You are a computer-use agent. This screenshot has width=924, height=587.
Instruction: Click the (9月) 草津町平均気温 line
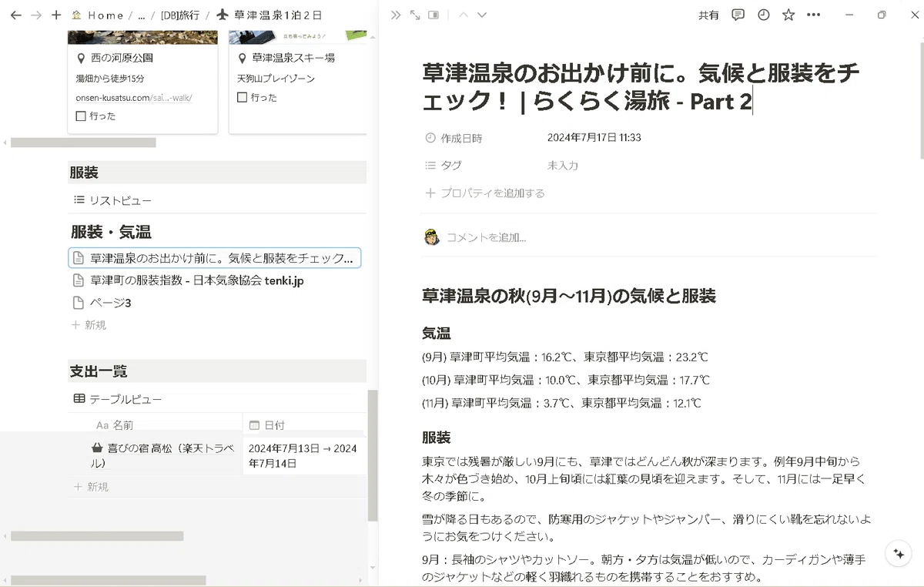pyautogui.click(x=564, y=357)
